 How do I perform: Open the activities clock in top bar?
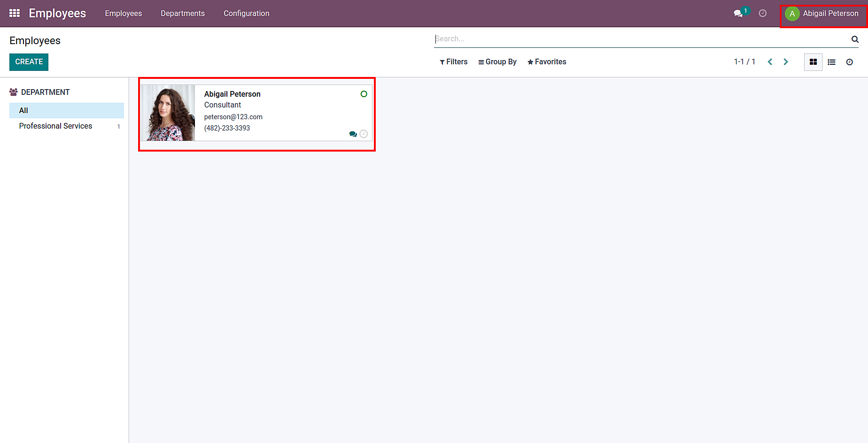[763, 13]
